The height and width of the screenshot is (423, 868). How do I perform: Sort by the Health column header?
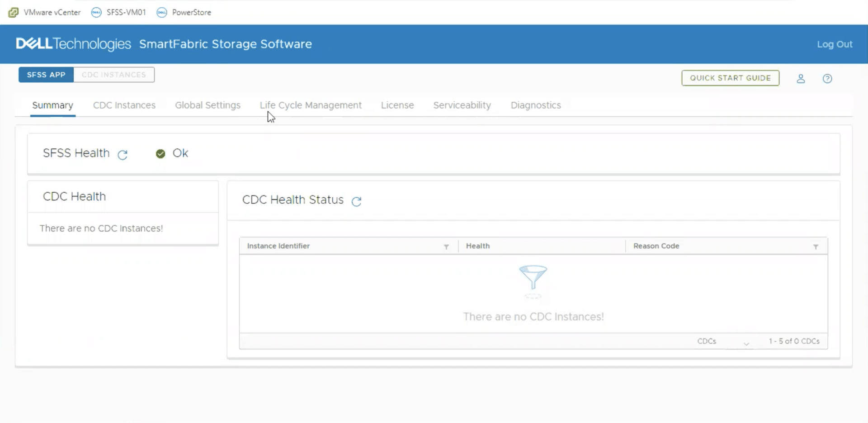point(478,246)
